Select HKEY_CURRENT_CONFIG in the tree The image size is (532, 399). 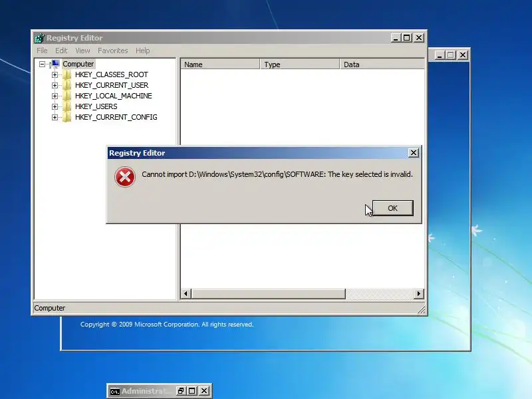[116, 118]
